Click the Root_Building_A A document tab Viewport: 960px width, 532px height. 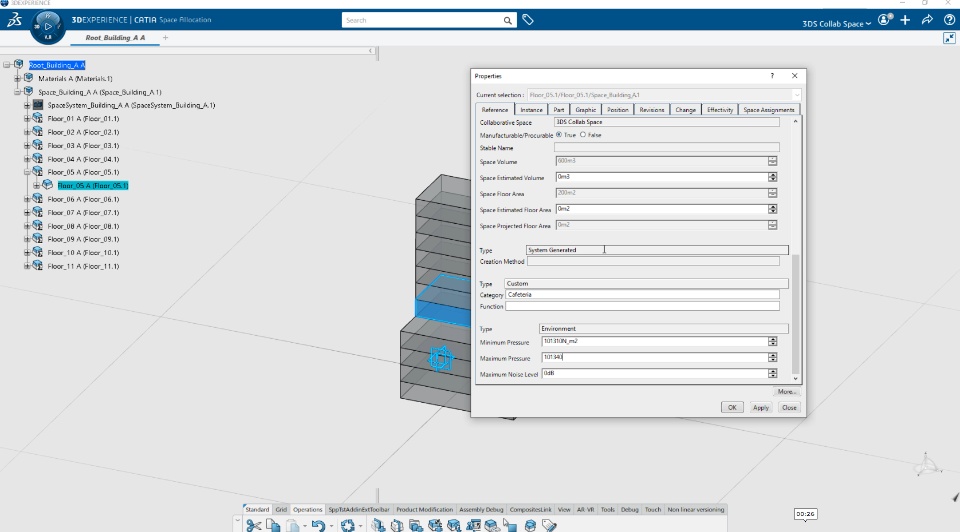click(115, 37)
